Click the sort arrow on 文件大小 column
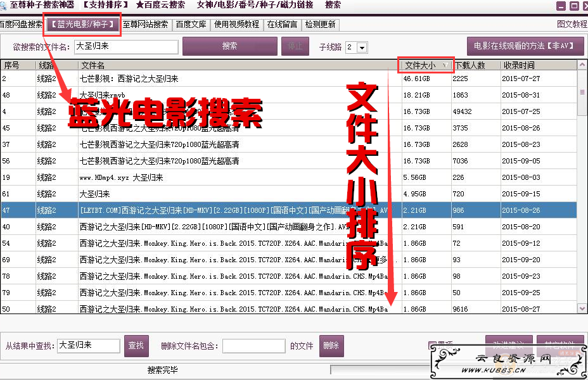 point(445,65)
